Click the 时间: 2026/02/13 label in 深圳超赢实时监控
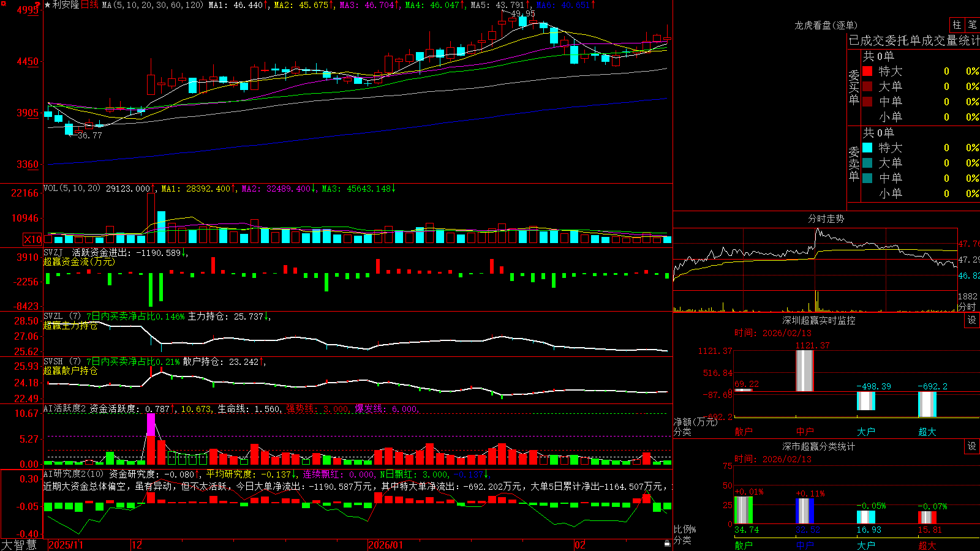 [x=773, y=333]
